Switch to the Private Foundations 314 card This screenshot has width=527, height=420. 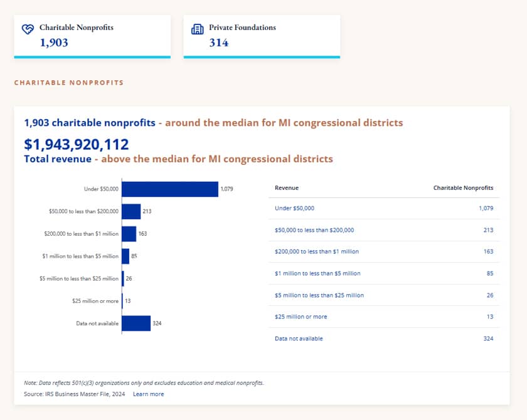tap(262, 36)
